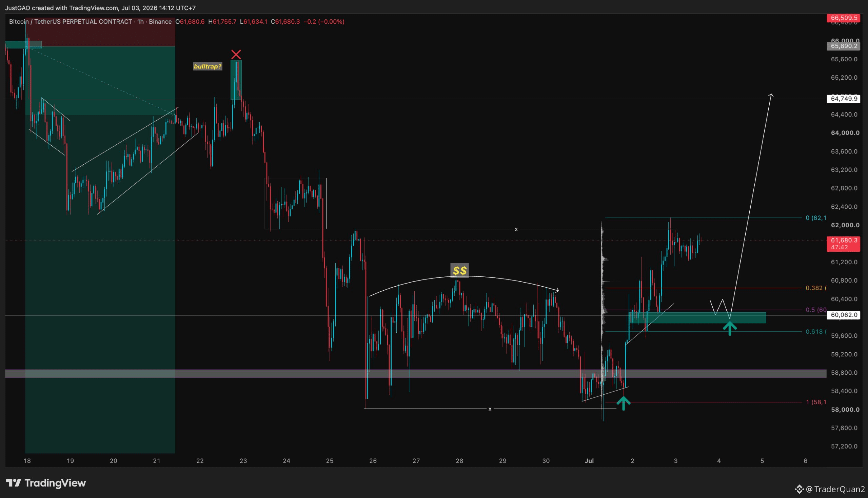Screen dimensions: 868x498
Task: Click the teal Fibonacci label 0.618
Action: (816, 331)
